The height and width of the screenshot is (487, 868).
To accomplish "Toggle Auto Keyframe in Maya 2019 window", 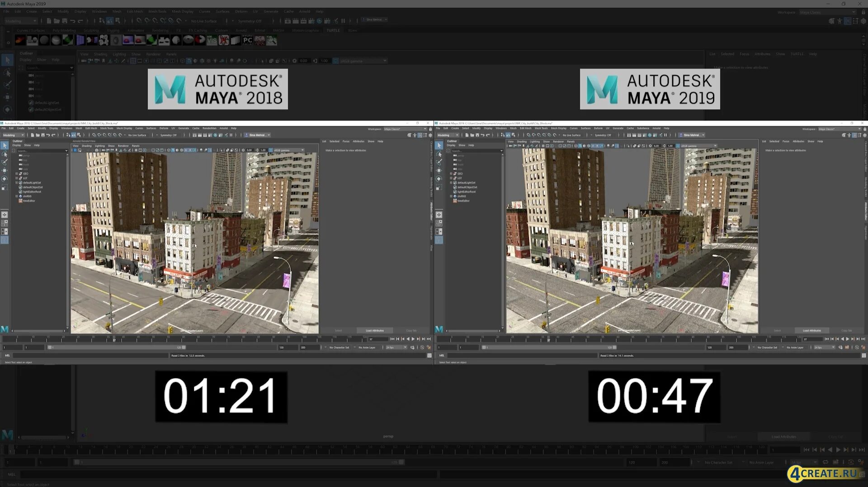I will coord(857,347).
